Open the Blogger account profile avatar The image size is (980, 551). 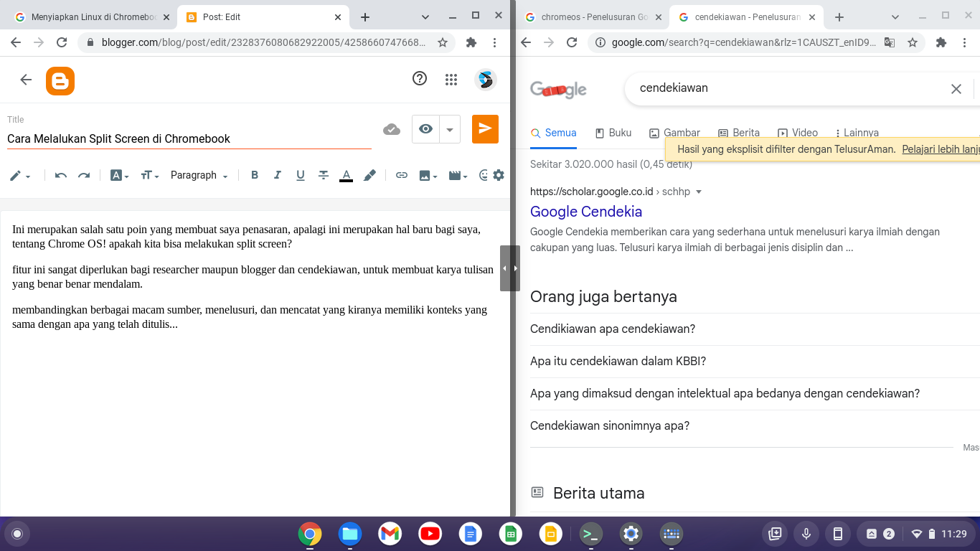click(x=486, y=79)
